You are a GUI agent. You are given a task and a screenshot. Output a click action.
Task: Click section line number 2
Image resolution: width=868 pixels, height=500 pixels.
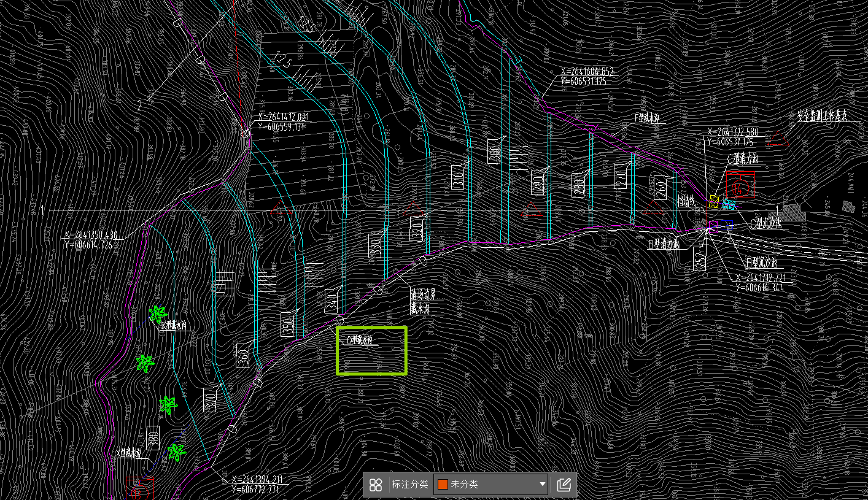coord(139,106)
